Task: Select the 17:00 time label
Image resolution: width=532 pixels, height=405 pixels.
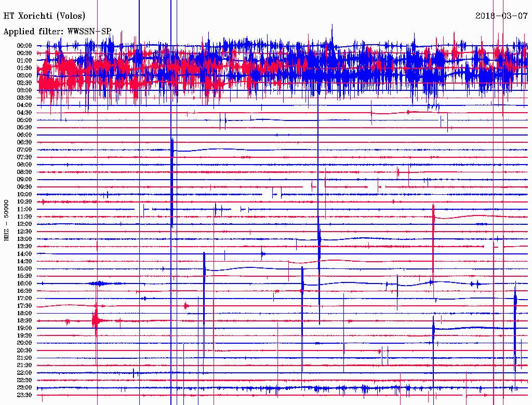Action: click(x=24, y=299)
